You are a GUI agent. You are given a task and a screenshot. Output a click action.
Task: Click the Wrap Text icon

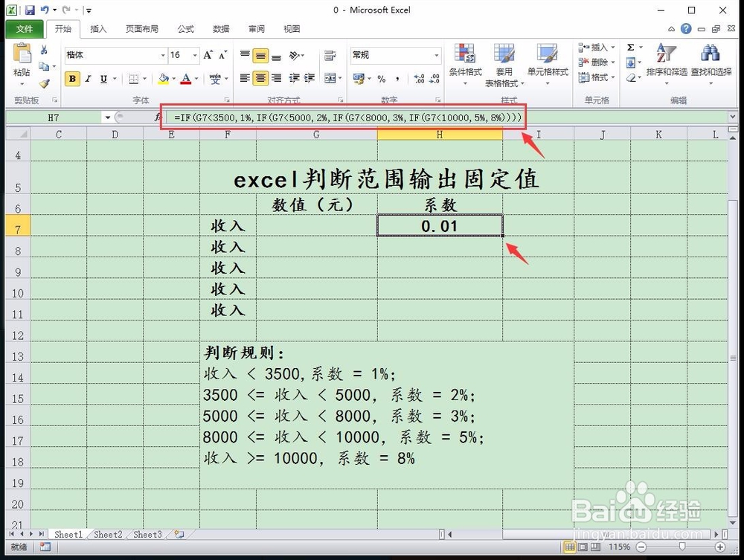click(x=330, y=56)
